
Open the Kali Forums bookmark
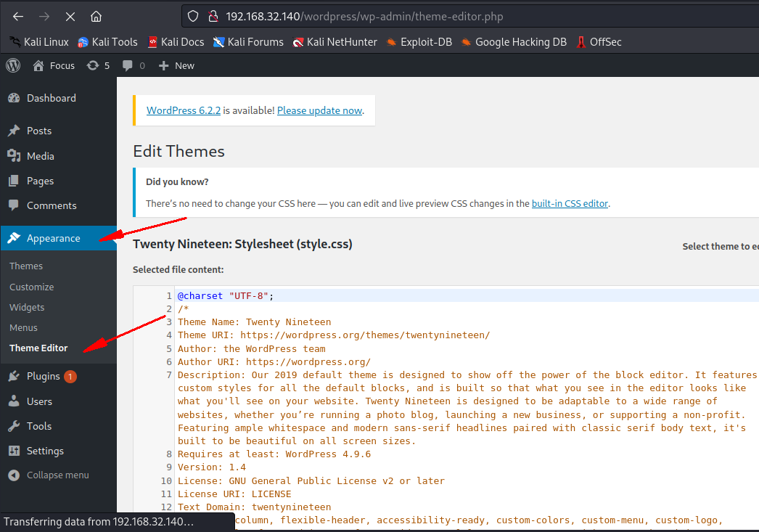click(x=248, y=42)
